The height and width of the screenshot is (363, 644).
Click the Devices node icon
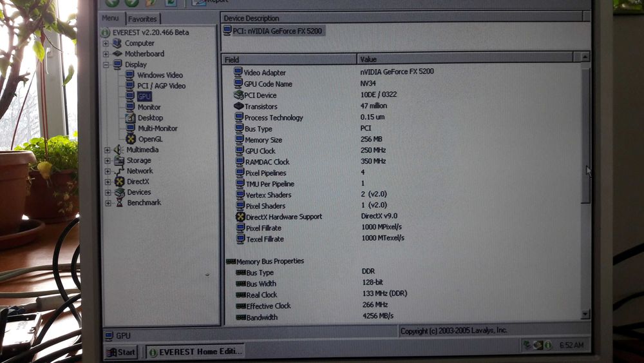120,192
